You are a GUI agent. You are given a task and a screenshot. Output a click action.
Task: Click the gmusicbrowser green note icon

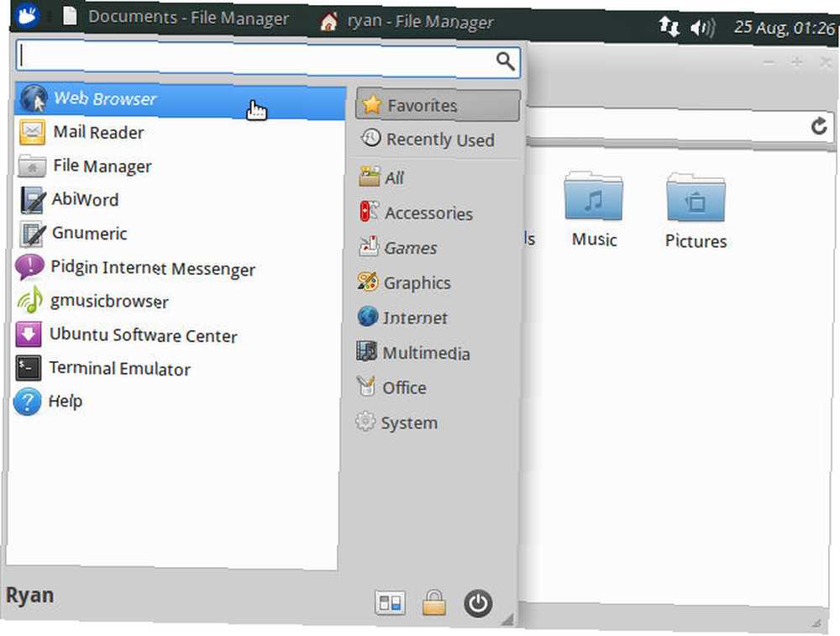[30, 300]
